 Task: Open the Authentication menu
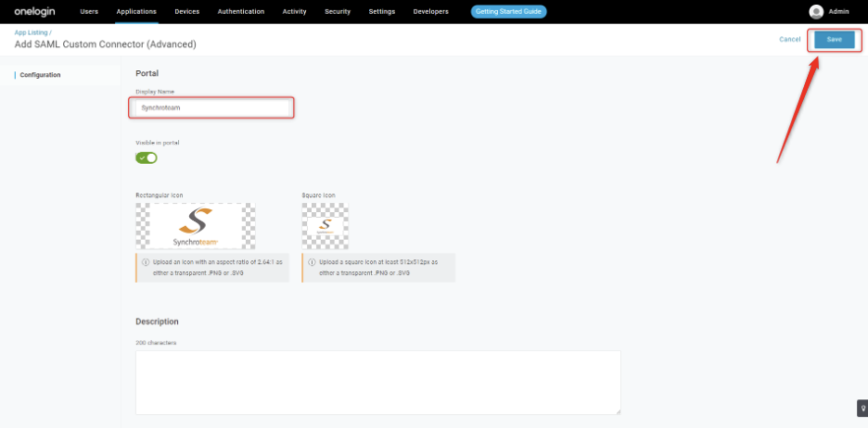coord(241,12)
